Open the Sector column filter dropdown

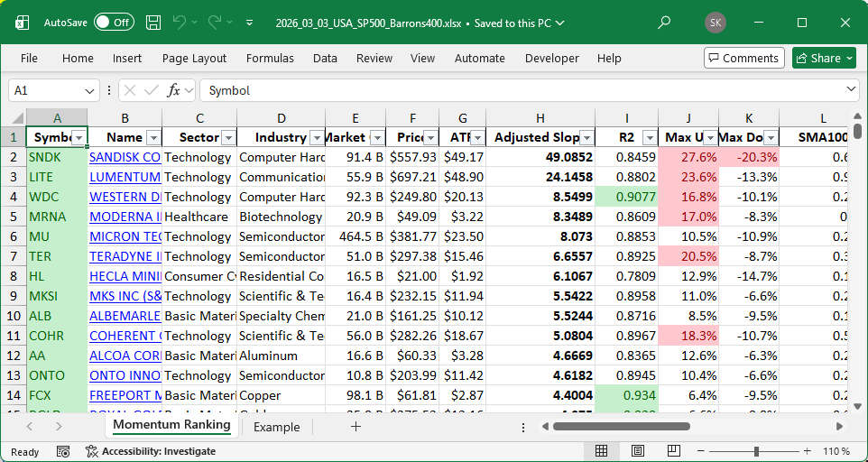pyautogui.click(x=227, y=137)
